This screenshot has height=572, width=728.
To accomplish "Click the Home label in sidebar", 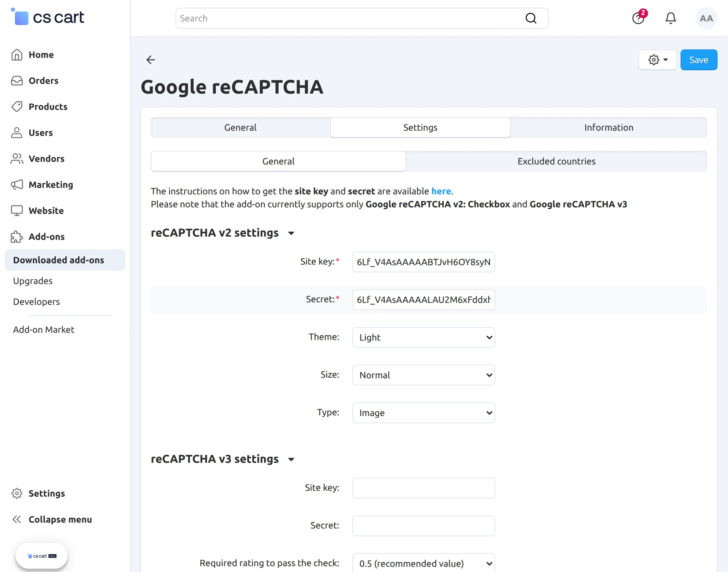I will click(x=41, y=55).
